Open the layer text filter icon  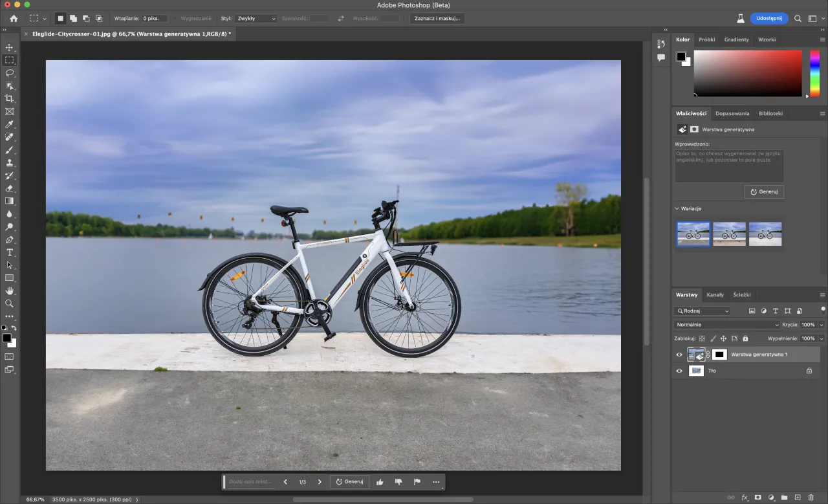[x=776, y=311]
